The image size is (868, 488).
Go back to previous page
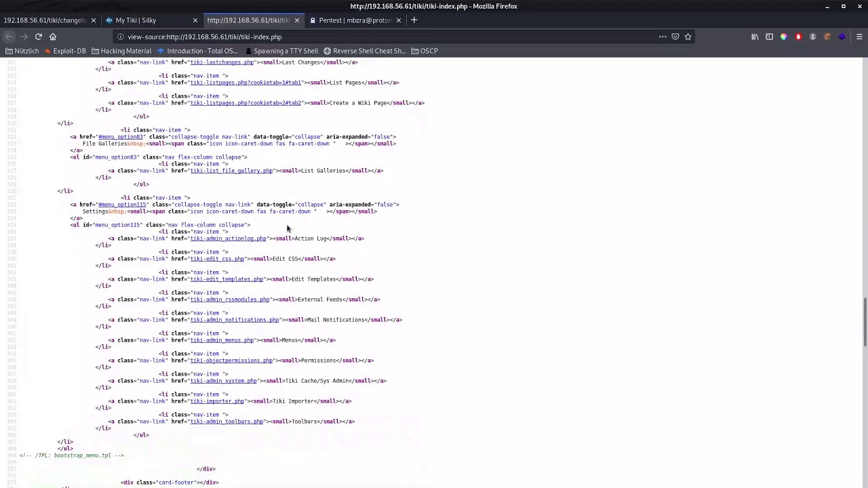pos(9,37)
